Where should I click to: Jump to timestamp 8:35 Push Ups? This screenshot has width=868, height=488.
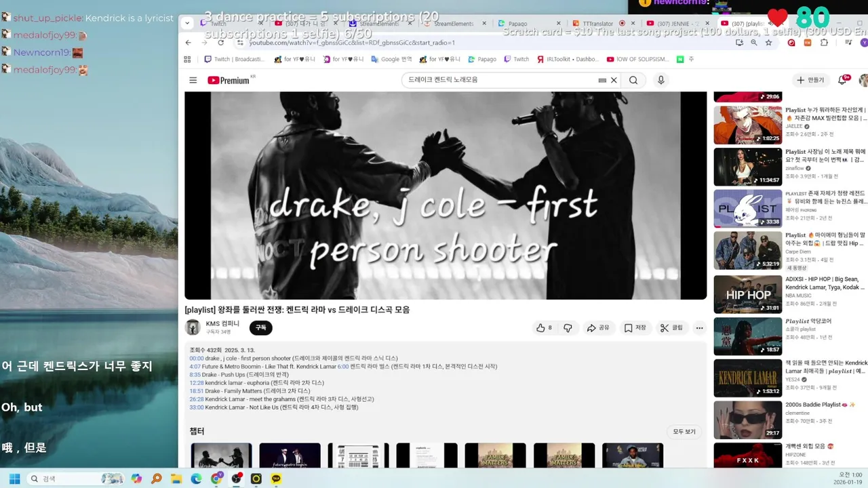195,375
